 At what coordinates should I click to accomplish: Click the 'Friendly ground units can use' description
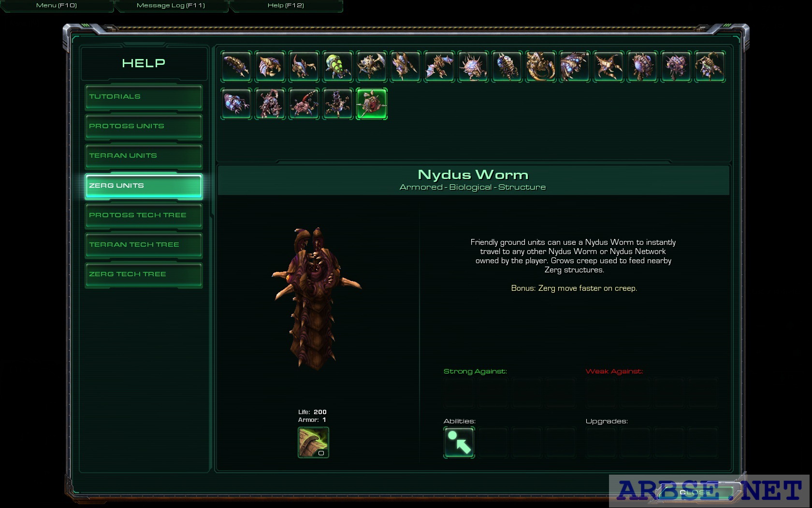[x=573, y=256]
